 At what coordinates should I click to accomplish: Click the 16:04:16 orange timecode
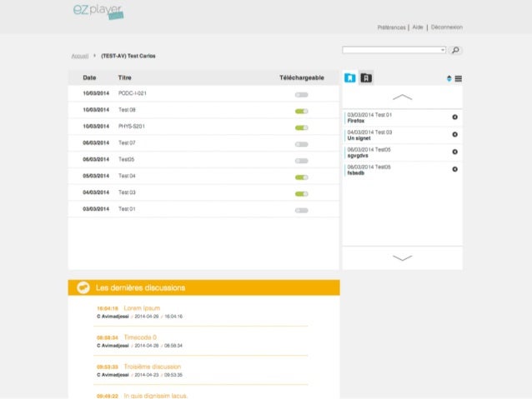(108, 308)
